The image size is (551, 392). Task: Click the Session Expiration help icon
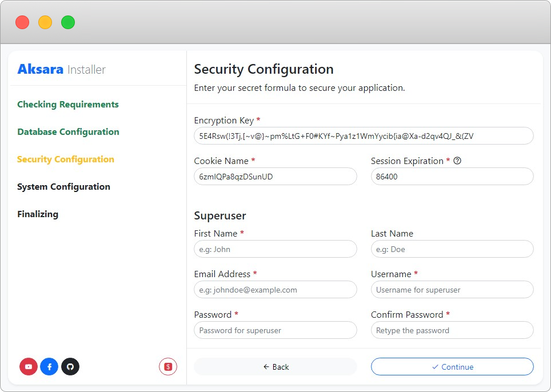pos(457,161)
